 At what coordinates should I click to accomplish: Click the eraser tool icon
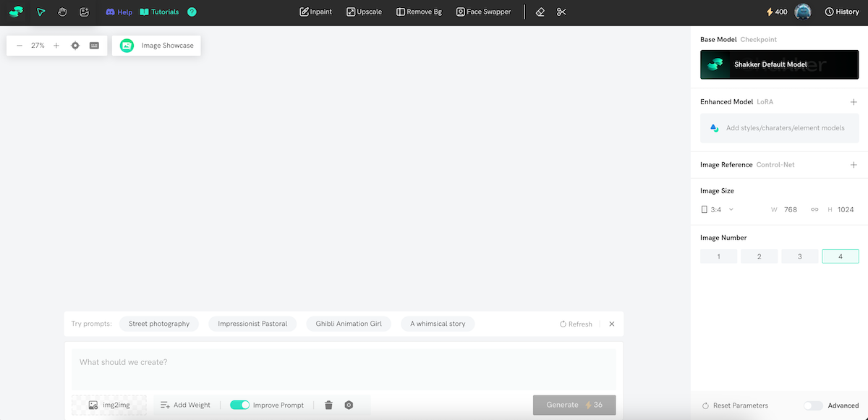click(x=540, y=12)
